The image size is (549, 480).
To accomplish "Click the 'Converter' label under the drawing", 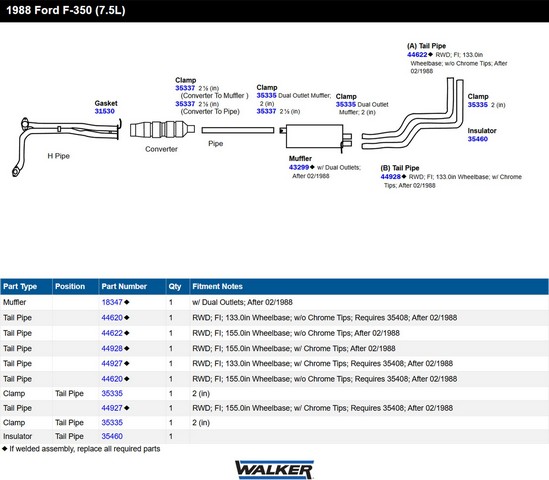I will 161,149.
